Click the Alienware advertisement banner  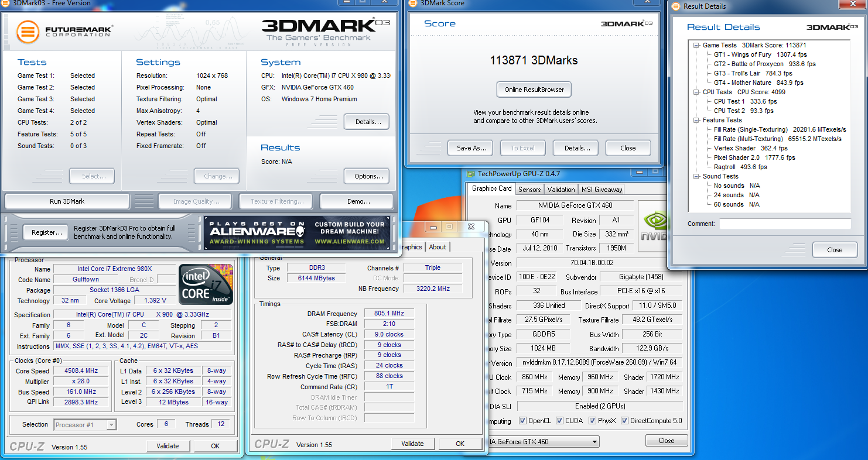(x=296, y=233)
